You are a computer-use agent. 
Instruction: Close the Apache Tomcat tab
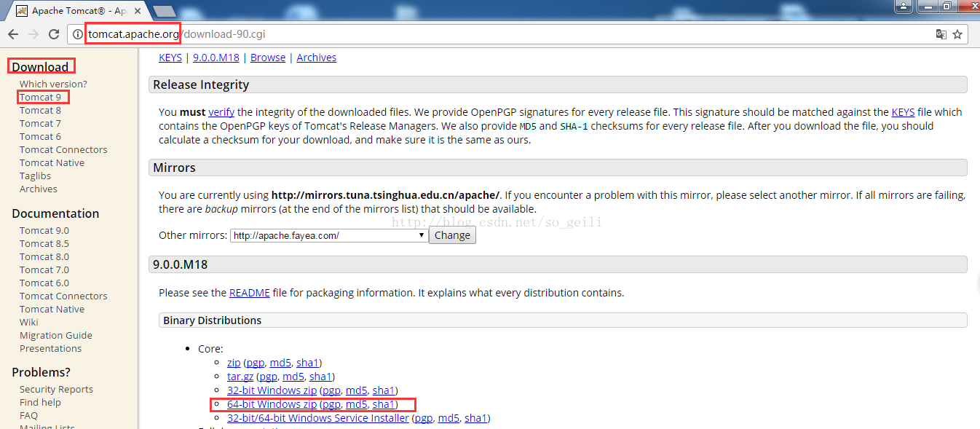[x=138, y=11]
